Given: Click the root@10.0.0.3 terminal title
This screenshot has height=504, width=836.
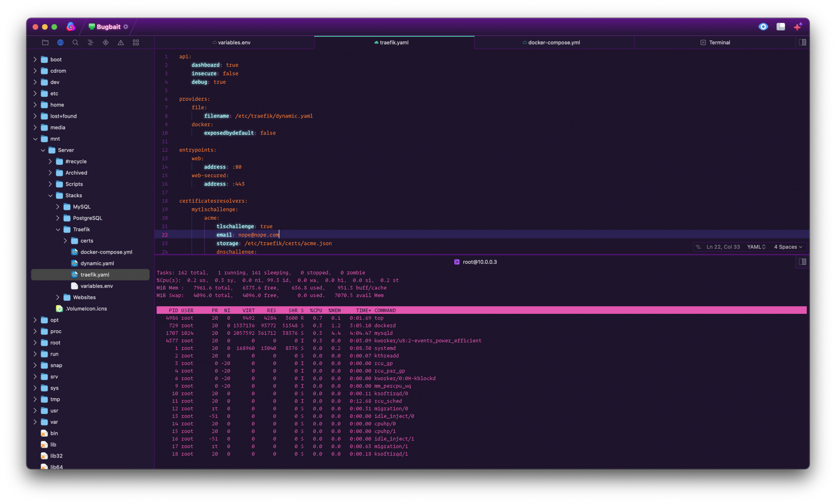Looking at the screenshot, I should click(480, 262).
